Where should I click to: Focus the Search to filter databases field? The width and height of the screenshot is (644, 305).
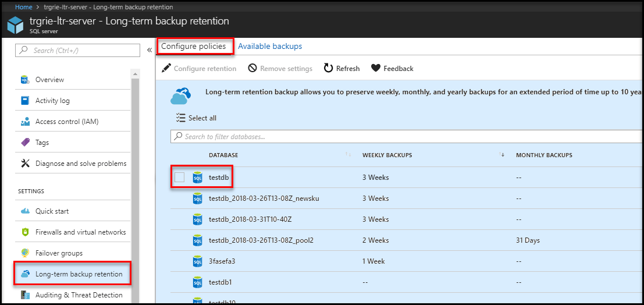407,136
